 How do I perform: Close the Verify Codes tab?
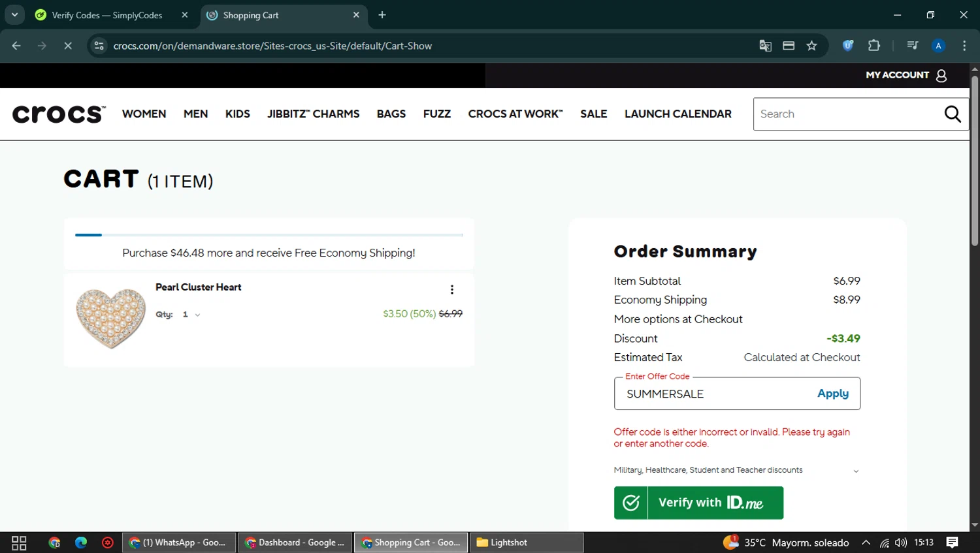click(185, 15)
